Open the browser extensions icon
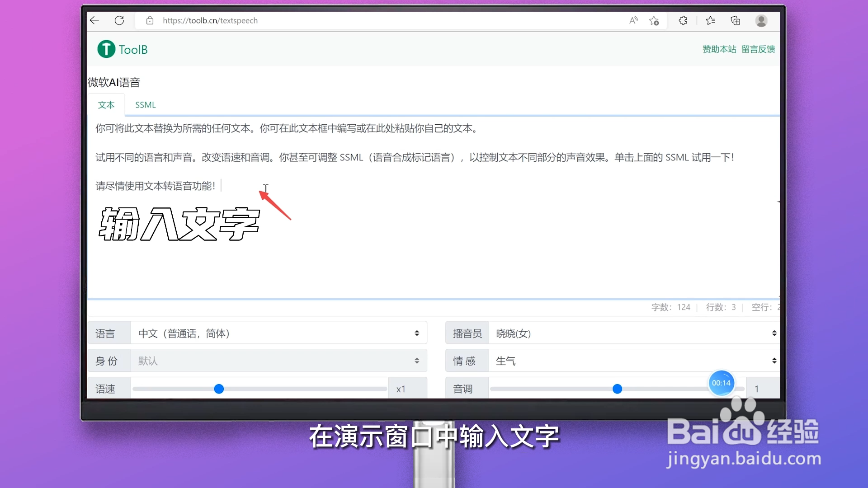Viewport: 868px width, 488px height. tap(683, 20)
